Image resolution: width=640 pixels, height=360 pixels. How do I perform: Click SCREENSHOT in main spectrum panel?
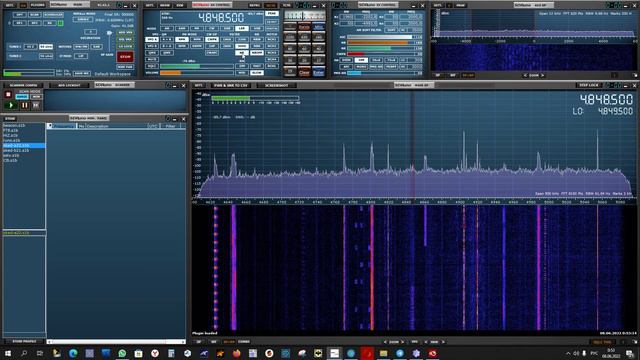276,86
